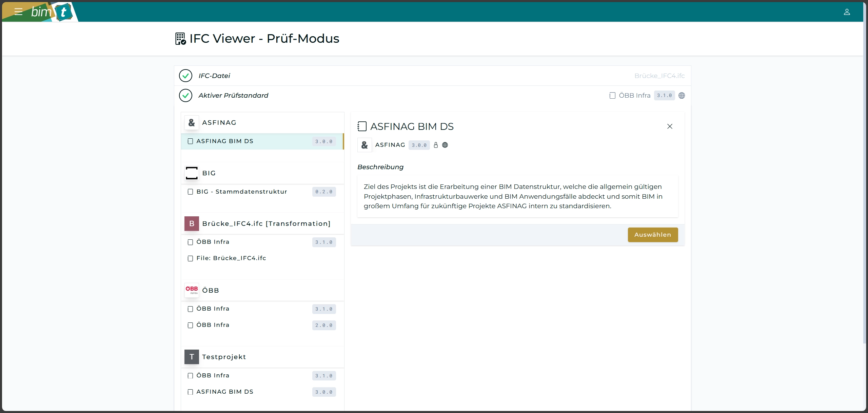The height and width of the screenshot is (413, 868).
Task: Click the ASFINAG ampersand logo in list
Action: pos(192,122)
